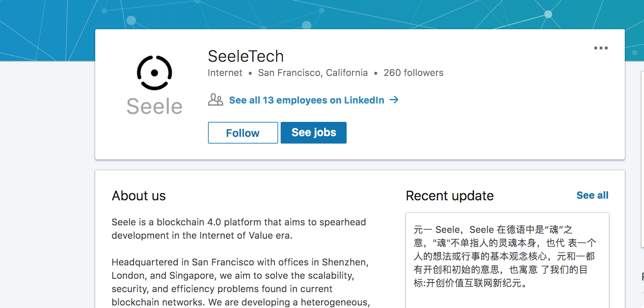The height and width of the screenshot is (308, 644).
Task: Click the employees people icon
Action: coord(216,100)
